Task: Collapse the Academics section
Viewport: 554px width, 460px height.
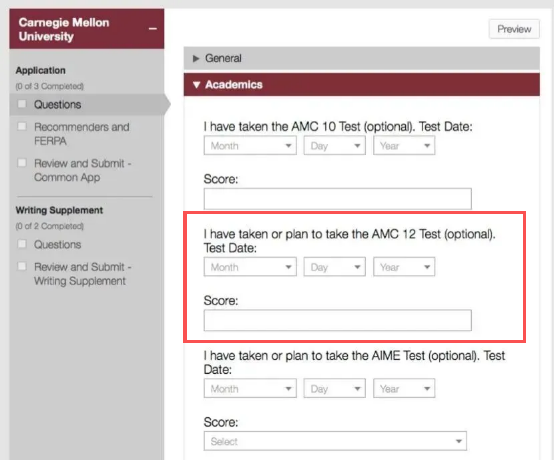Action: (361, 85)
